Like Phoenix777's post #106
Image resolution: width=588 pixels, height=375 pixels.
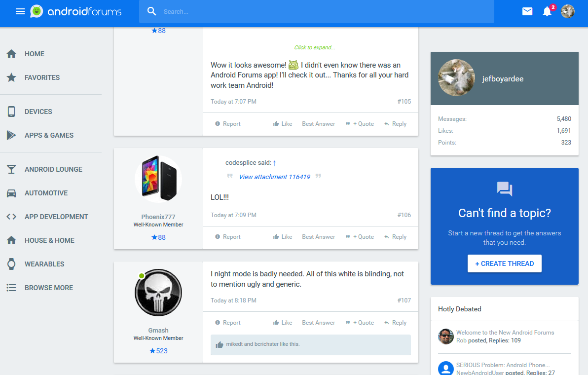(x=283, y=237)
